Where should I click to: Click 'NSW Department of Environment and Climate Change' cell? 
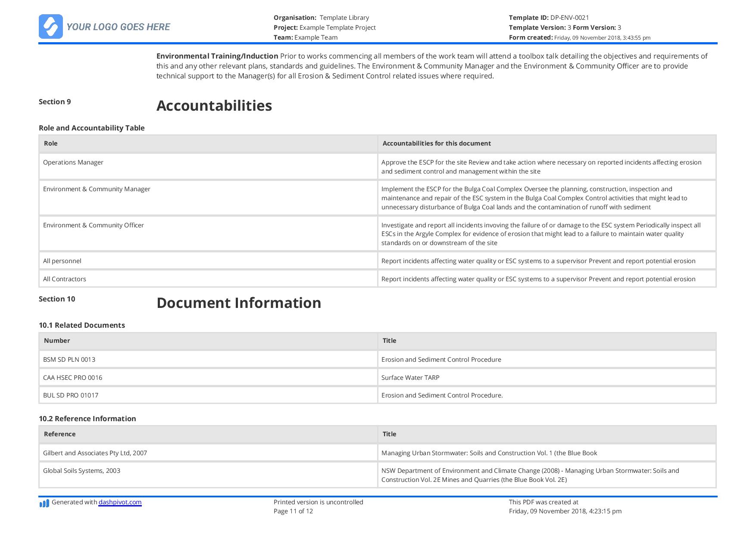[x=547, y=475]
